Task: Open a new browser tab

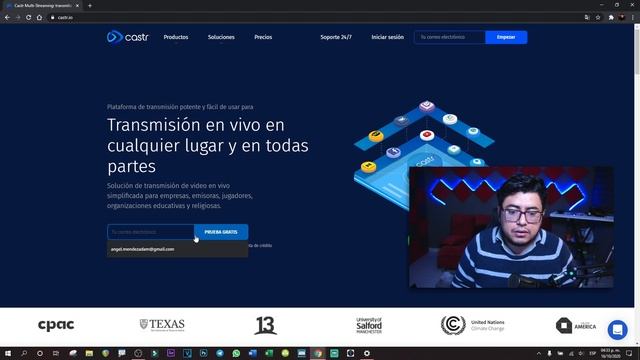Action: (90, 6)
